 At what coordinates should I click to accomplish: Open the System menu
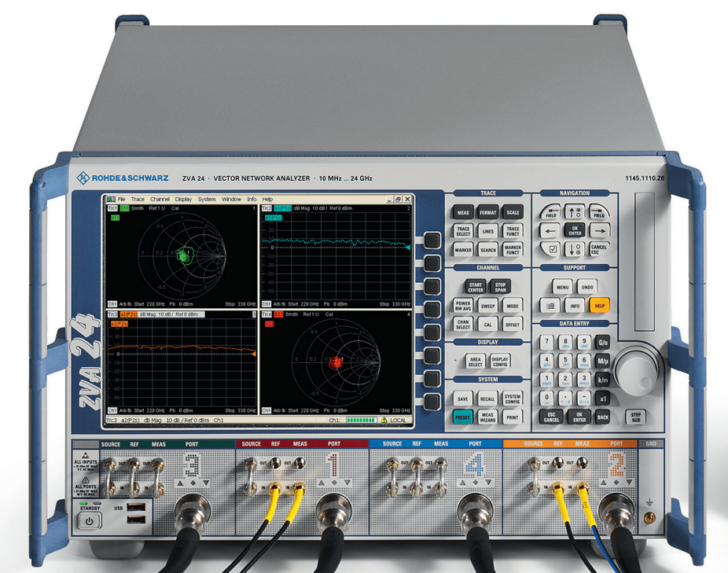coord(207,199)
